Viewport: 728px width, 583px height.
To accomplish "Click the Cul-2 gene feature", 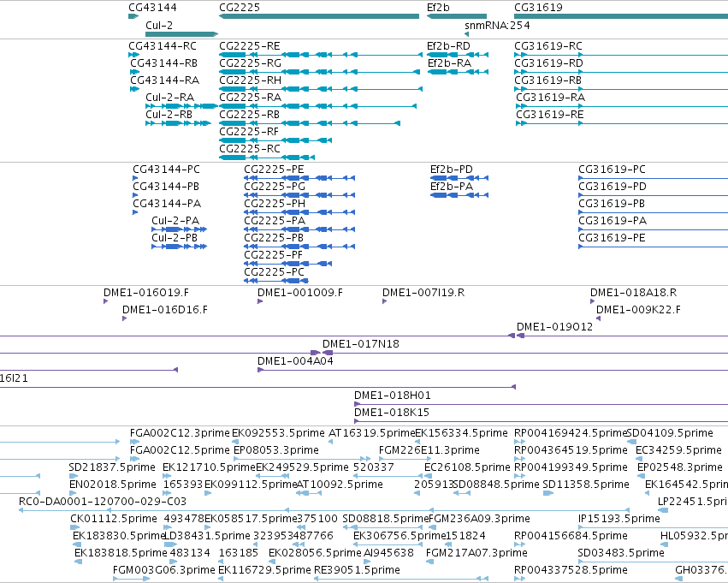I will tap(181, 34).
